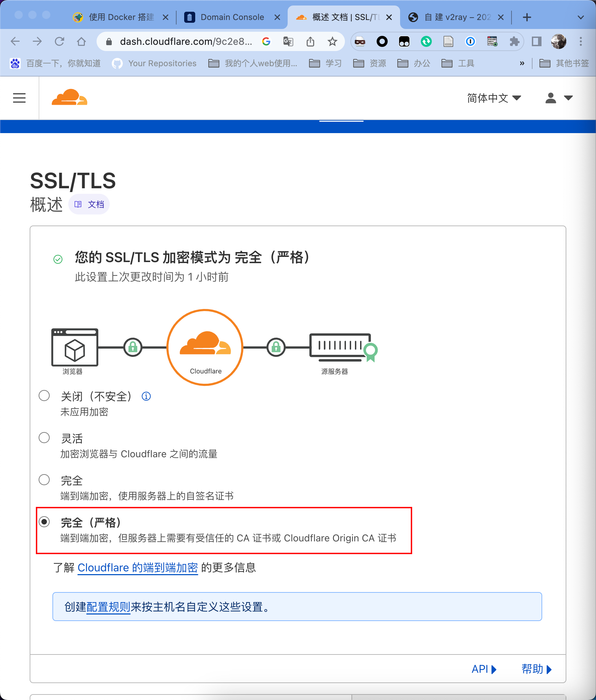Open the gray document extension icon

(x=448, y=42)
